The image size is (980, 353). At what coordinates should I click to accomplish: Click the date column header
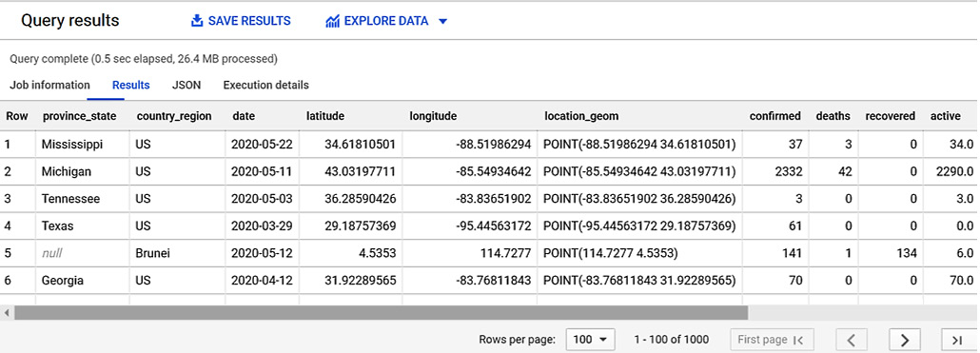[244, 116]
